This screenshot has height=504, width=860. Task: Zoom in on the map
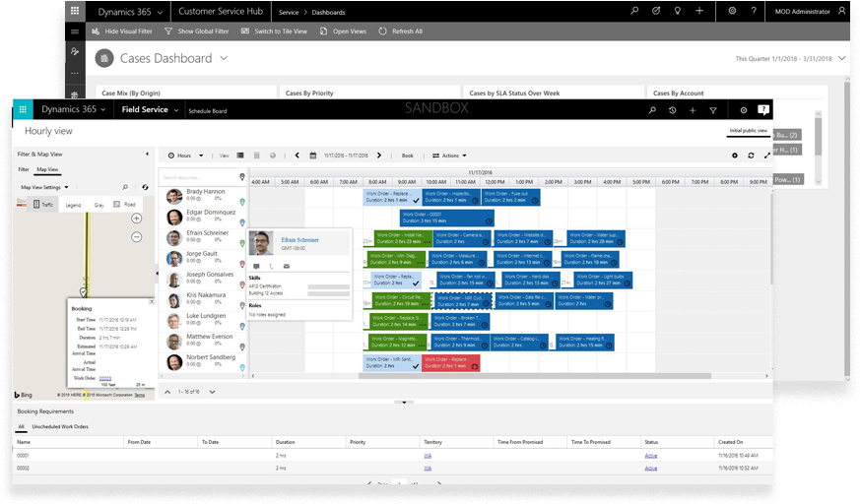137,218
